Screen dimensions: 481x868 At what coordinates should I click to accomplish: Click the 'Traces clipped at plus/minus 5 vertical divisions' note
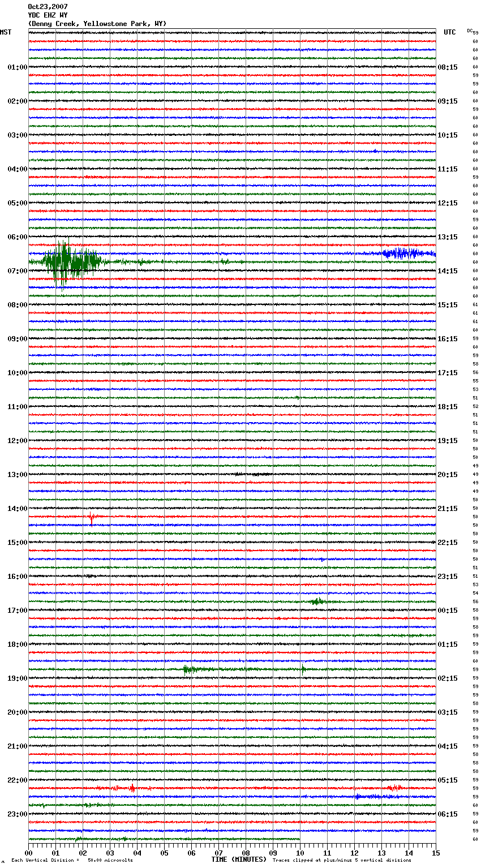coord(342,860)
